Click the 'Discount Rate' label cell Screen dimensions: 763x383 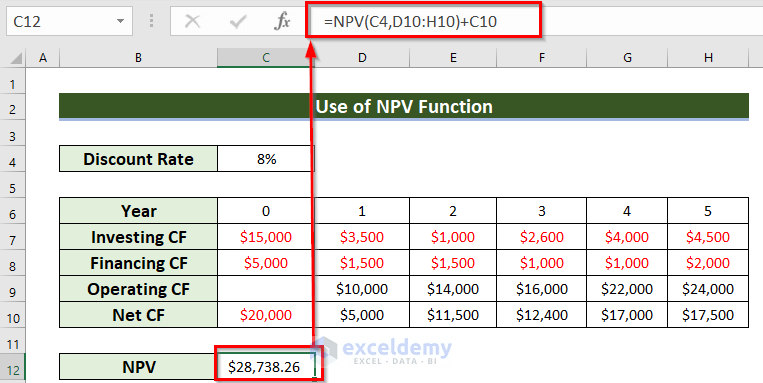139,159
